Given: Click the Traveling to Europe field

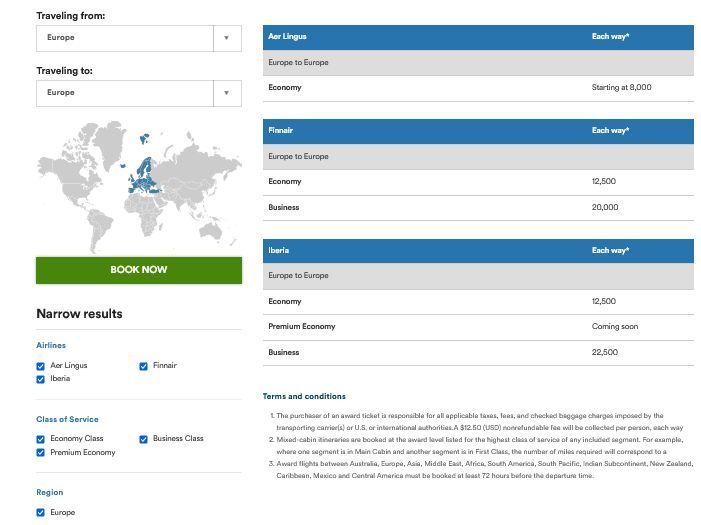Looking at the screenshot, I should 125,93.
